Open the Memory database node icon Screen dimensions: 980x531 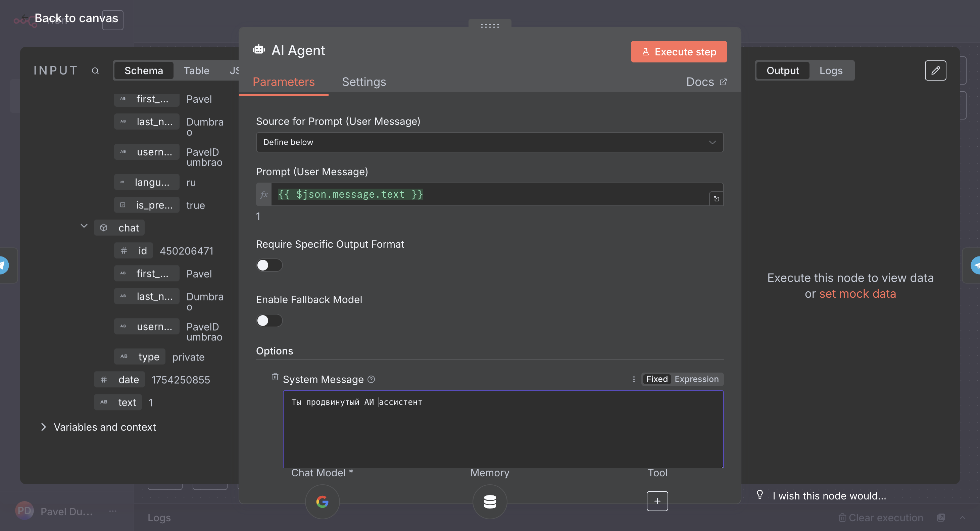tap(490, 502)
